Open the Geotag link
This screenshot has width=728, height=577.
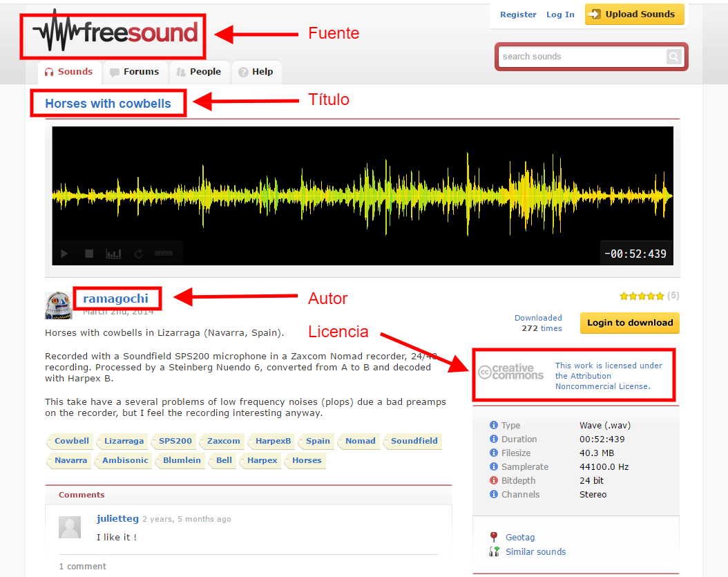pos(520,538)
